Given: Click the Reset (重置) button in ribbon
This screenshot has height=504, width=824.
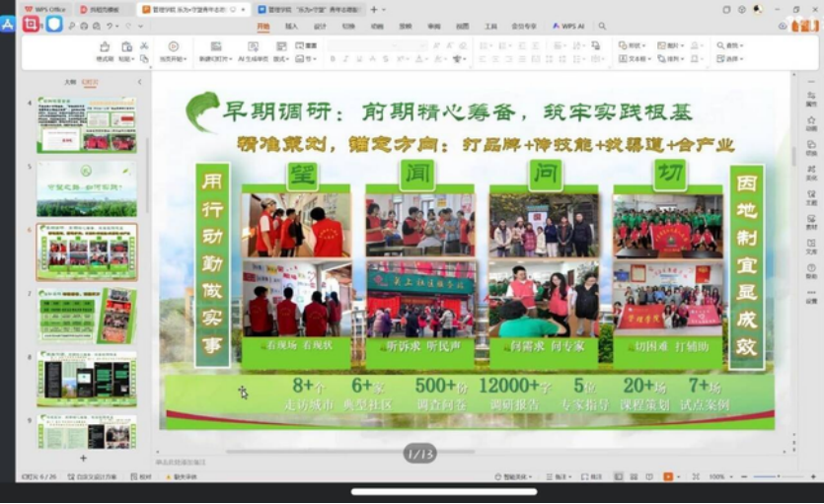Looking at the screenshot, I should 306,45.
